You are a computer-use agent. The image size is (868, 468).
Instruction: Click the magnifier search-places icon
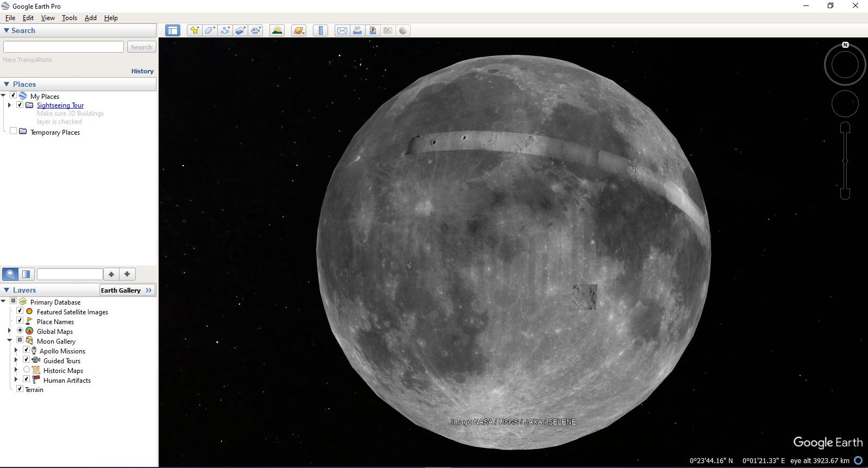pyautogui.click(x=10, y=274)
